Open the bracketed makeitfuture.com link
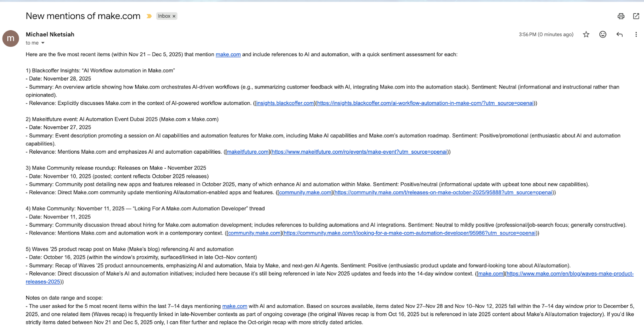 [x=248, y=152]
